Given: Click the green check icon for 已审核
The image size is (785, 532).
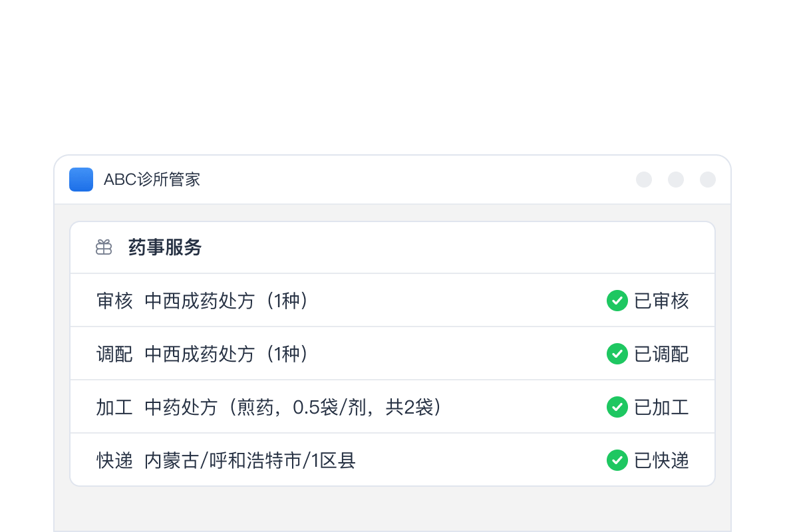Looking at the screenshot, I should coord(617,301).
